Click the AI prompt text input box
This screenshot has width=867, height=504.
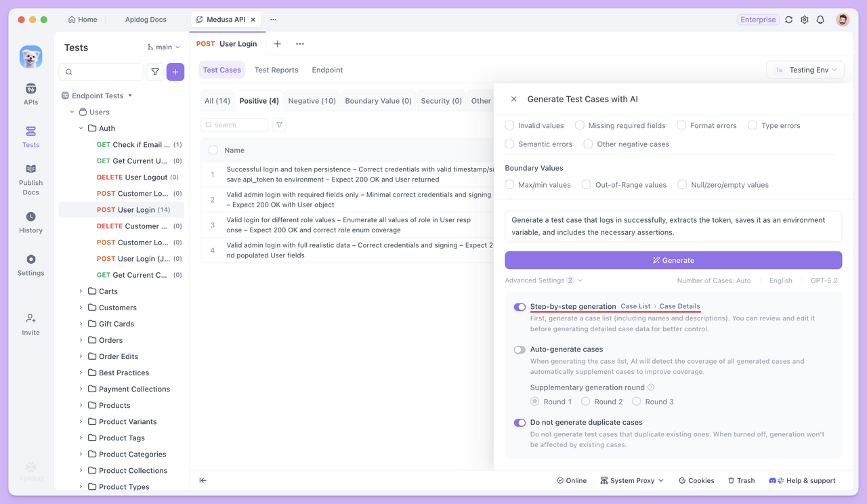(x=673, y=226)
